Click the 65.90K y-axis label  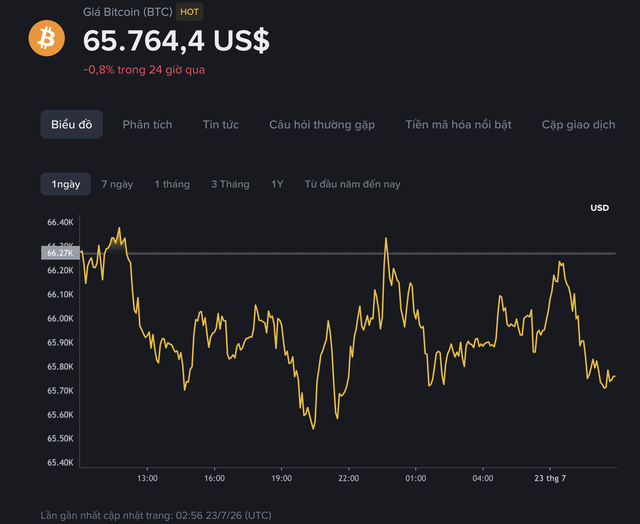[60, 343]
